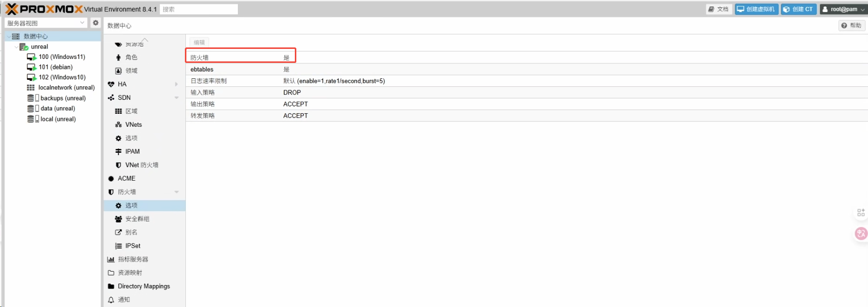Collapse the SDN menu section
Screen dimensions: 868x307
click(x=176, y=98)
